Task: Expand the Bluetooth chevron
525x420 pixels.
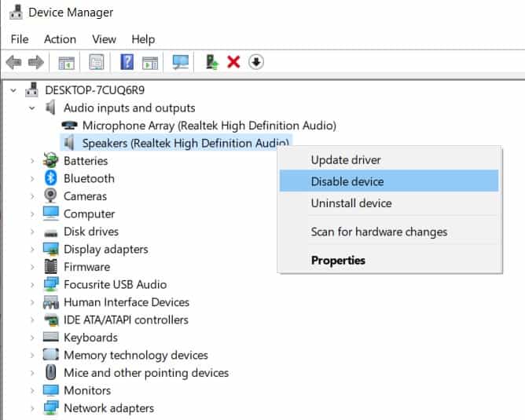Action: (x=32, y=178)
